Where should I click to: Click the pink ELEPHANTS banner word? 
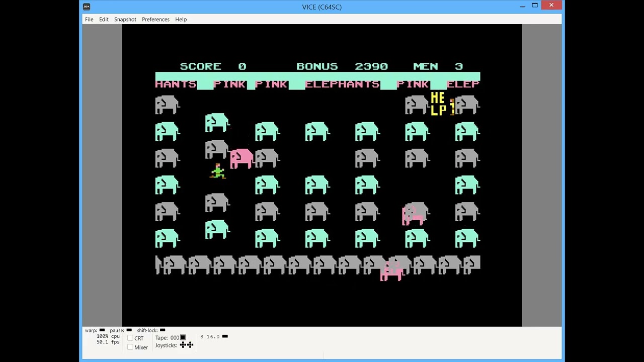[x=342, y=84]
